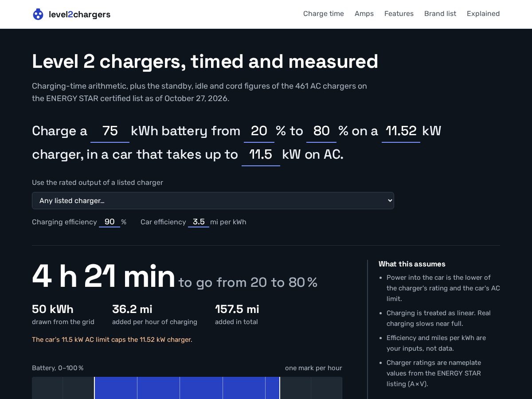Click the '50 kWh' drawn from grid value
This screenshot has width=532, height=399.
point(53,309)
